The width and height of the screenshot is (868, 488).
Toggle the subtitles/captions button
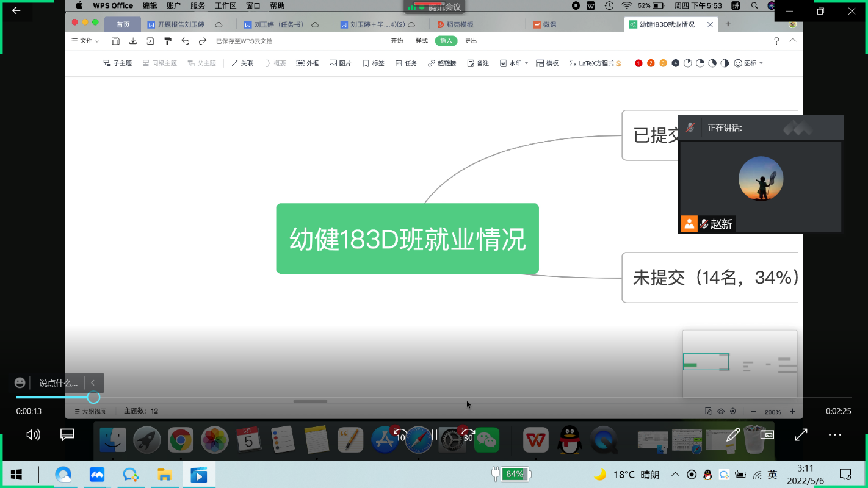67,435
